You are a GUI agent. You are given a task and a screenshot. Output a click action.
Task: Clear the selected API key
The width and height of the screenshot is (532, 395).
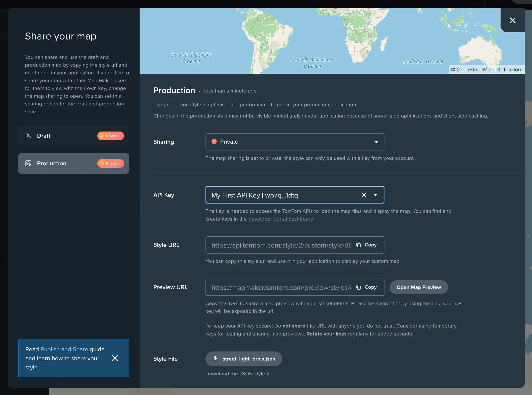[364, 195]
